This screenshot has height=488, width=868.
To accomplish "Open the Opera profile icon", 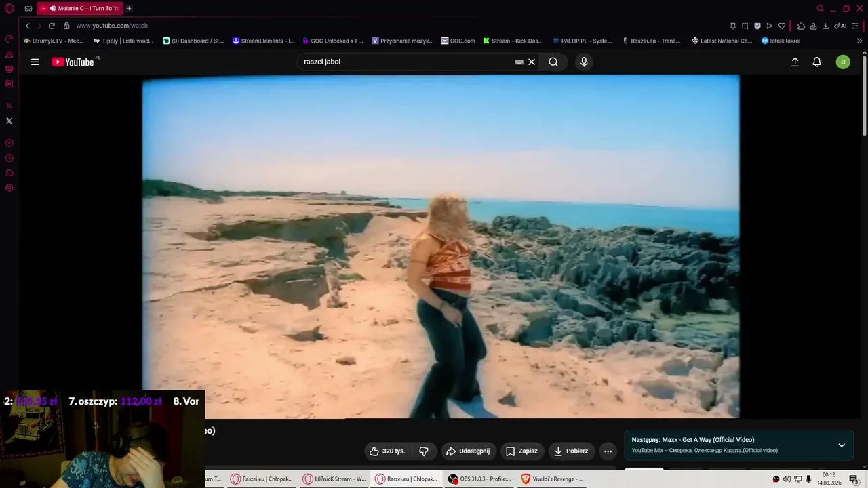I will tap(813, 26).
